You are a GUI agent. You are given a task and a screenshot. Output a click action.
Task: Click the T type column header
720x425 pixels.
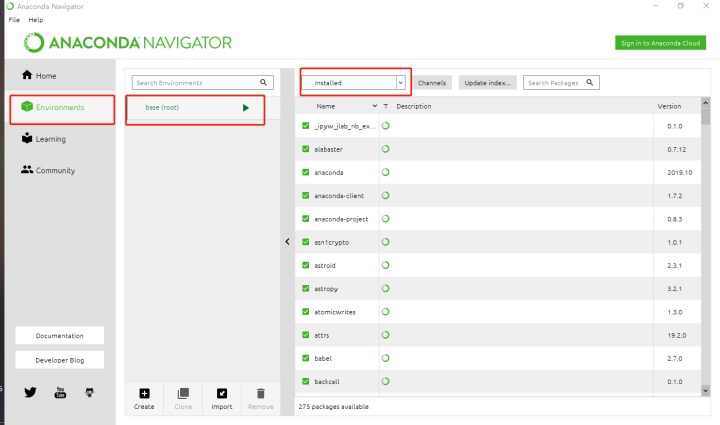coord(386,106)
